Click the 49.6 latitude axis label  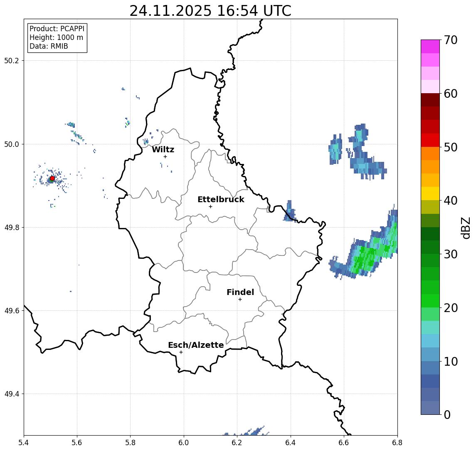(12, 311)
